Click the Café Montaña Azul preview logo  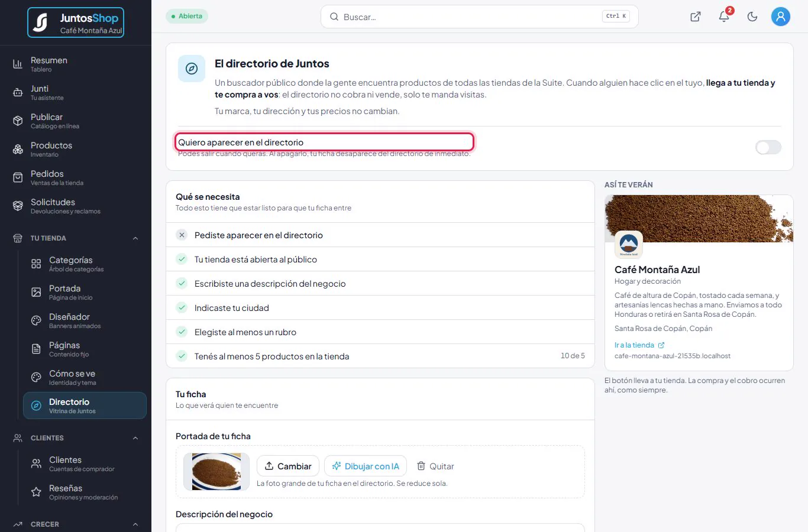629,245
